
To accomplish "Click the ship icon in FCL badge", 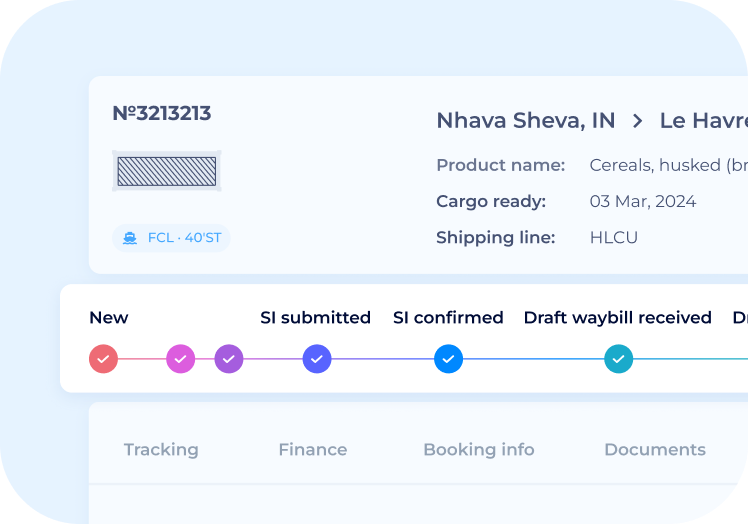I will coord(130,238).
